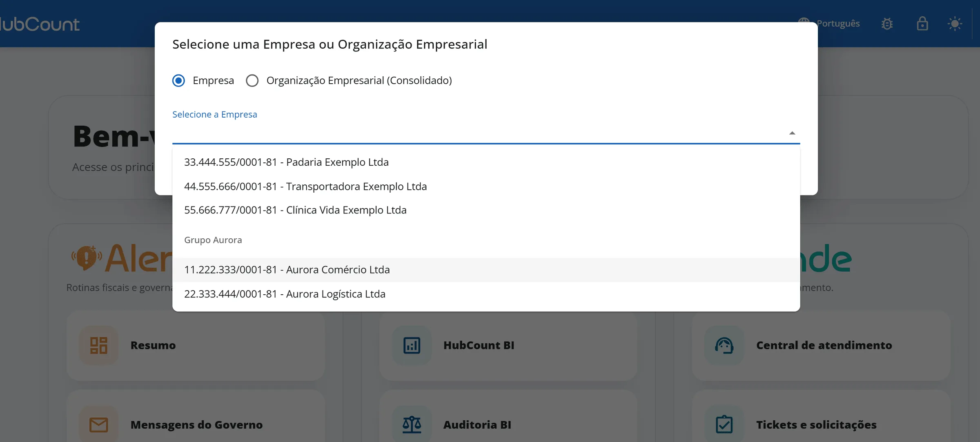Open Central de atendimento card
This screenshot has width=980, height=442.
pyautogui.click(x=821, y=346)
